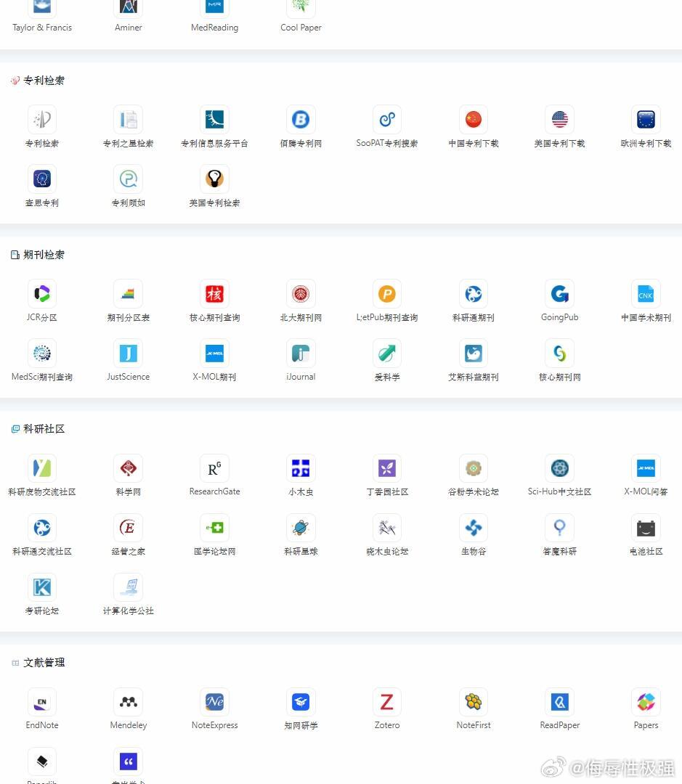Screen dimensions: 682x784
Task: Click the 生物谷 blue pinwheel icon
Action: pos(474,528)
